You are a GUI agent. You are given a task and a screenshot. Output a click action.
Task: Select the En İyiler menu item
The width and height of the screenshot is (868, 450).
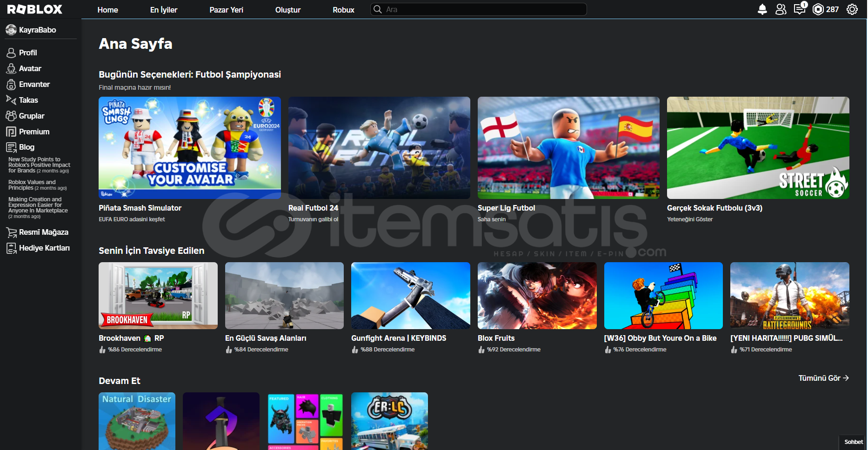pos(164,10)
